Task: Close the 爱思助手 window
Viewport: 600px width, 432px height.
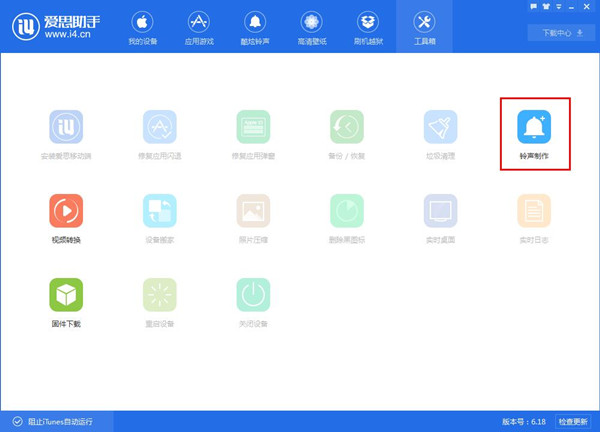Action: point(587,7)
